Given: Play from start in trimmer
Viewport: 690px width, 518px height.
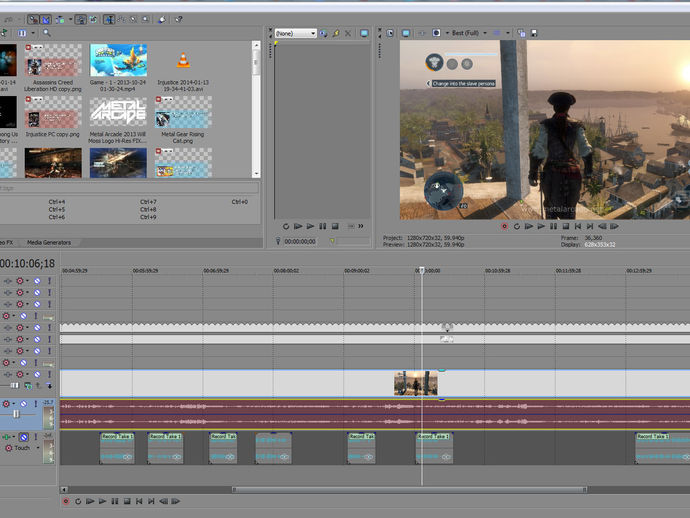Looking at the screenshot, I should [298, 226].
